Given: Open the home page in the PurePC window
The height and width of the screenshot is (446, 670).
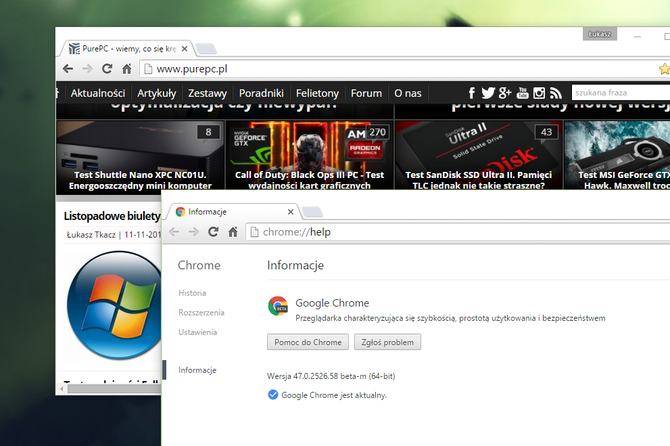Looking at the screenshot, I should click(126, 69).
